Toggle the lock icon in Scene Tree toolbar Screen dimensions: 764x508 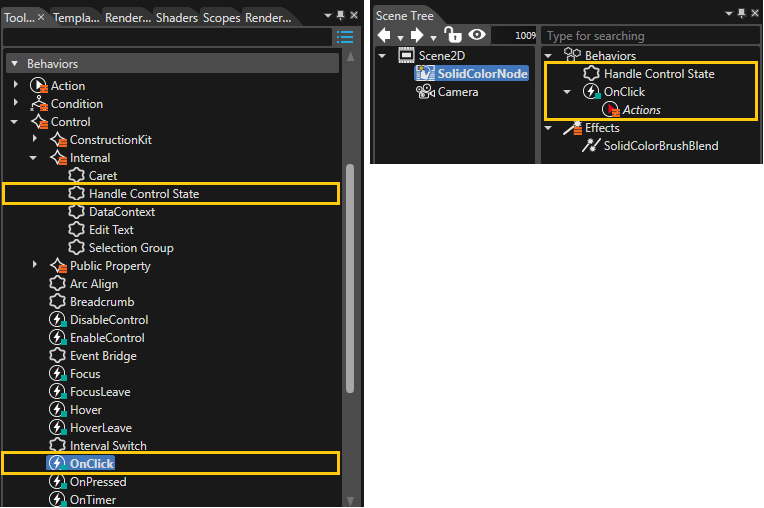[452, 35]
